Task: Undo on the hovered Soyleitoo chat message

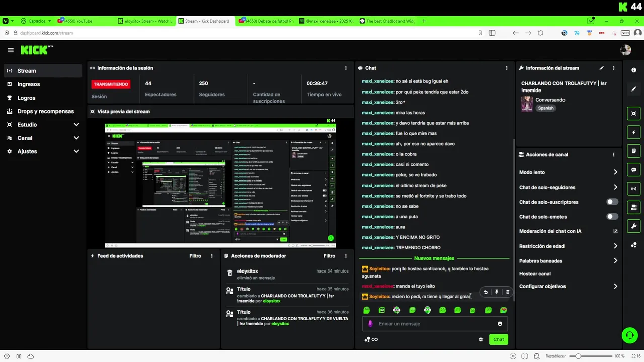Action: [486, 292]
